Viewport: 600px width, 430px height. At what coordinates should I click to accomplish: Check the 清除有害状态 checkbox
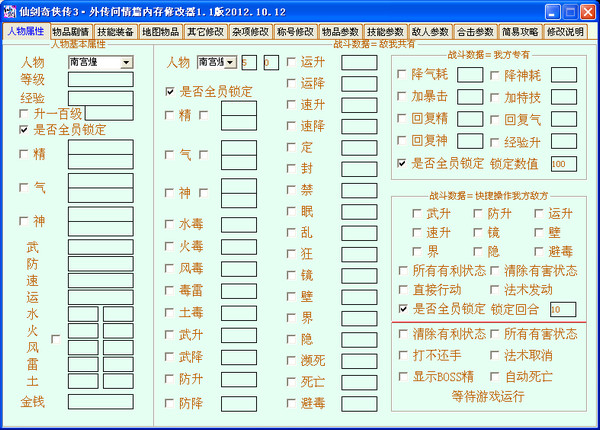(494, 271)
